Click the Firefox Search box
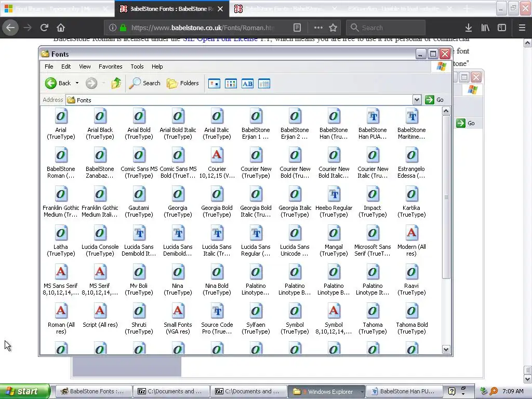This screenshot has width=532, height=399. tap(386, 28)
